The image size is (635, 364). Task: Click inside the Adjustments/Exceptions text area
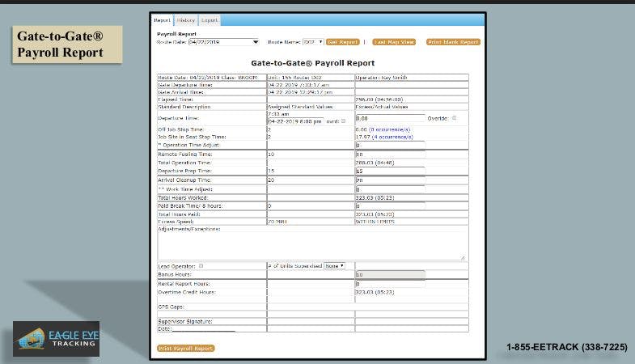311,246
